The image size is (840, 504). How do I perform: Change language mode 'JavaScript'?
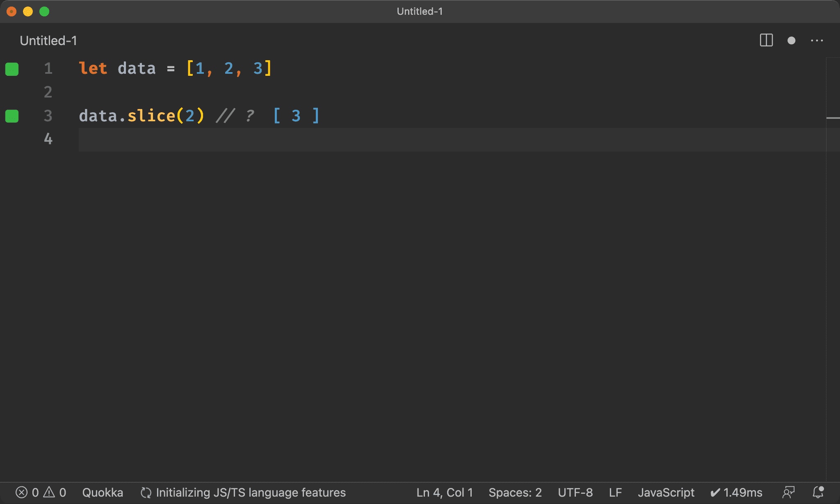(x=666, y=492)
